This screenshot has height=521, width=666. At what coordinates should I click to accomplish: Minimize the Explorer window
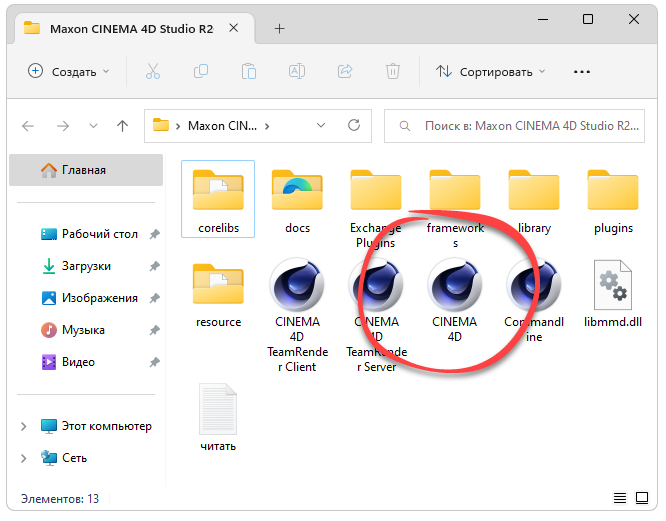(543, 19)
